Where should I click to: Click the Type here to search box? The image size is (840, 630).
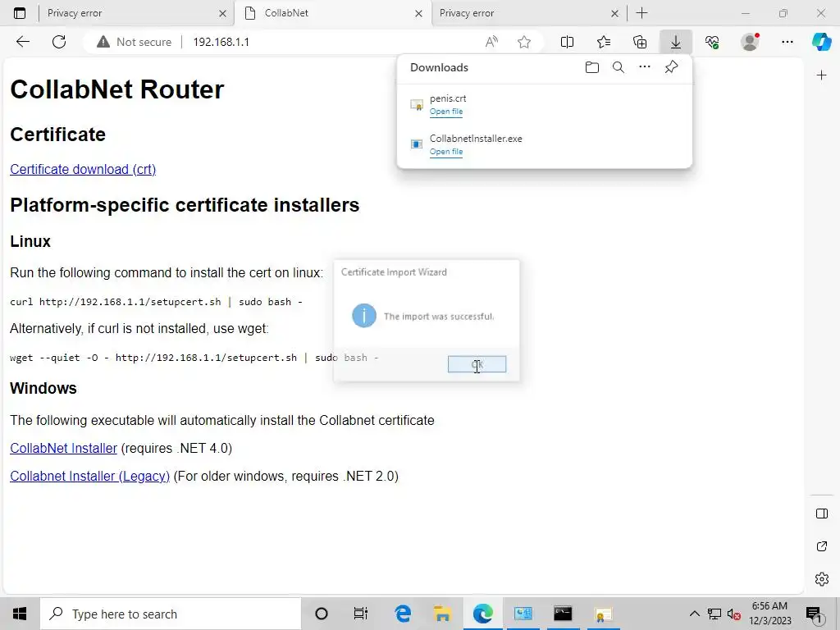click(x=171, y=614)
